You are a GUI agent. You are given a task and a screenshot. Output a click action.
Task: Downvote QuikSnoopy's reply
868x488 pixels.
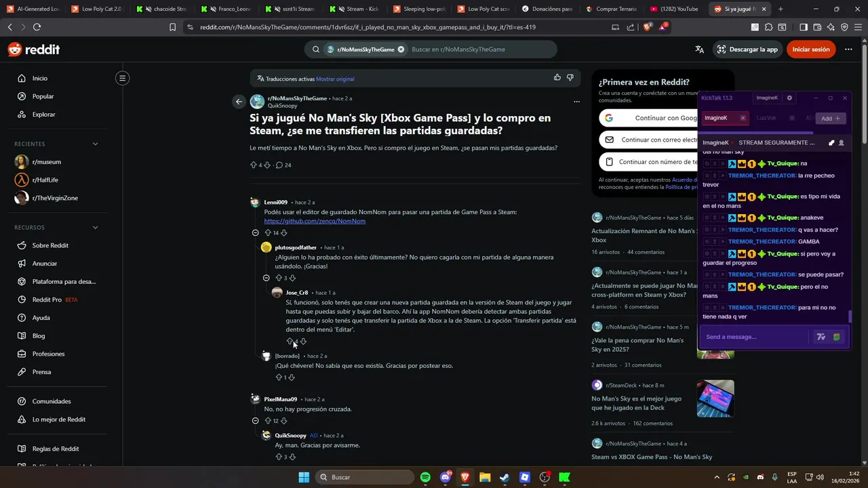point(292,457)
